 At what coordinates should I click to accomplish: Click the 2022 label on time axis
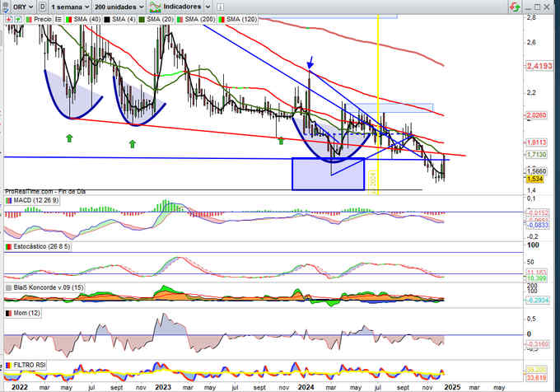coord(19,387)
